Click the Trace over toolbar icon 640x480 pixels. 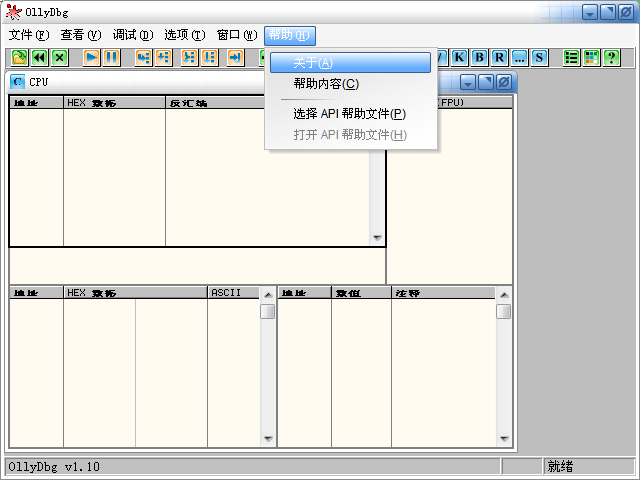[x=209, y=58]
